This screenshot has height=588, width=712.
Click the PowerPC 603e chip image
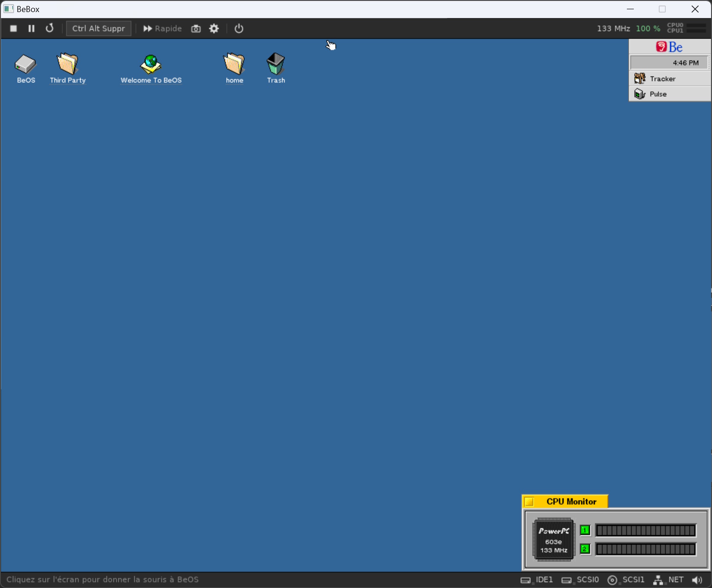[x=554, y=539]
